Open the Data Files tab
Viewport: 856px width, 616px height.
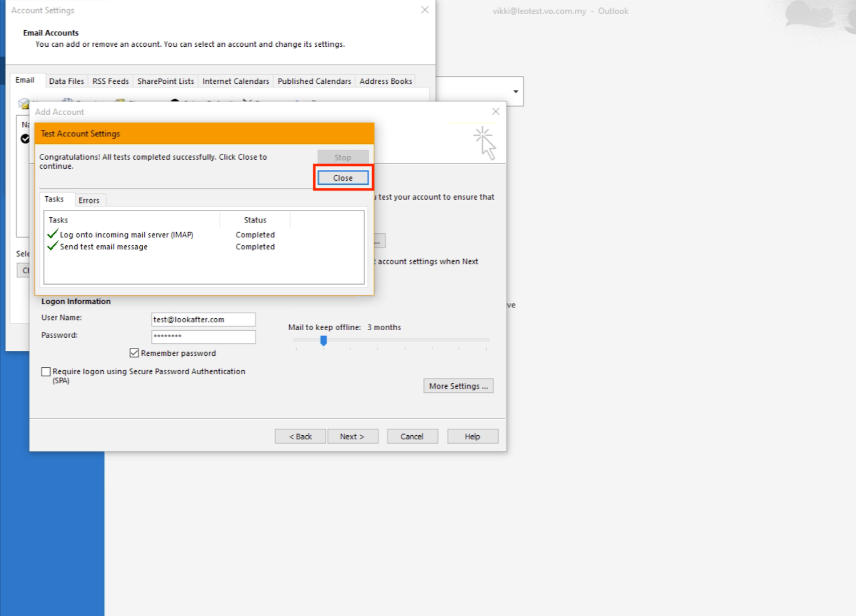click(66, 81)
